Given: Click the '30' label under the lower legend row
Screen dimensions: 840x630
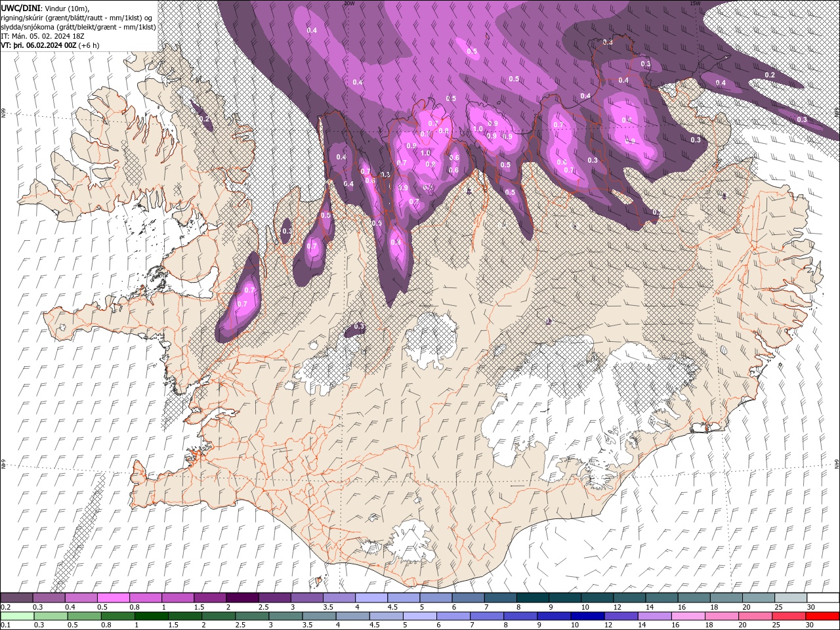Looking at the screenshot, I should pyautogui.click(x=811, y=625).
